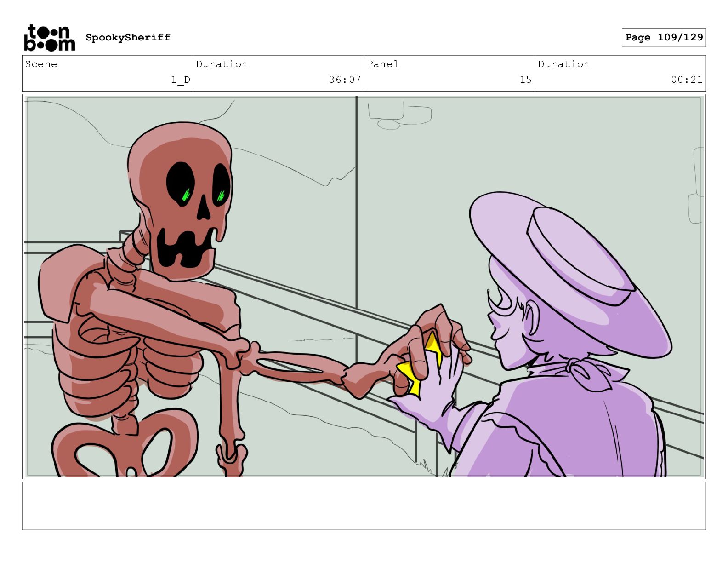728x563 pixels.
Task: Click the empty notes box below the panel
Action: pyautogui.click(x=364, y=506)
